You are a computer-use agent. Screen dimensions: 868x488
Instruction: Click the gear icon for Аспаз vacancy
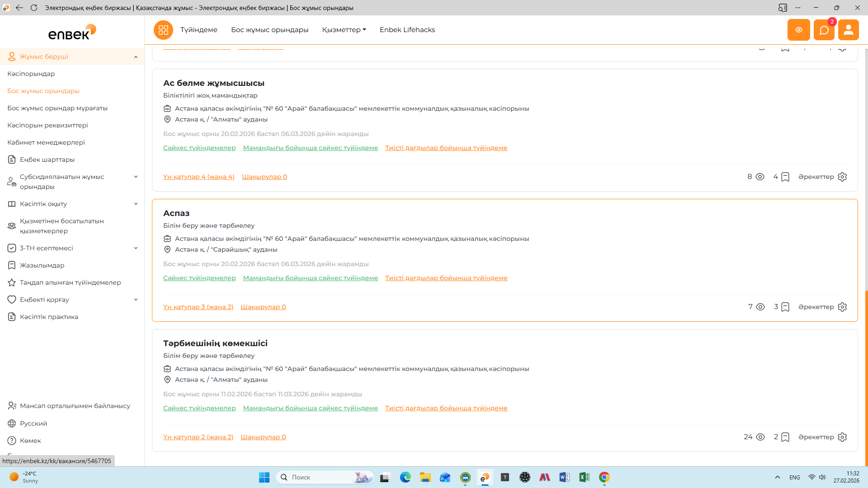842,307
